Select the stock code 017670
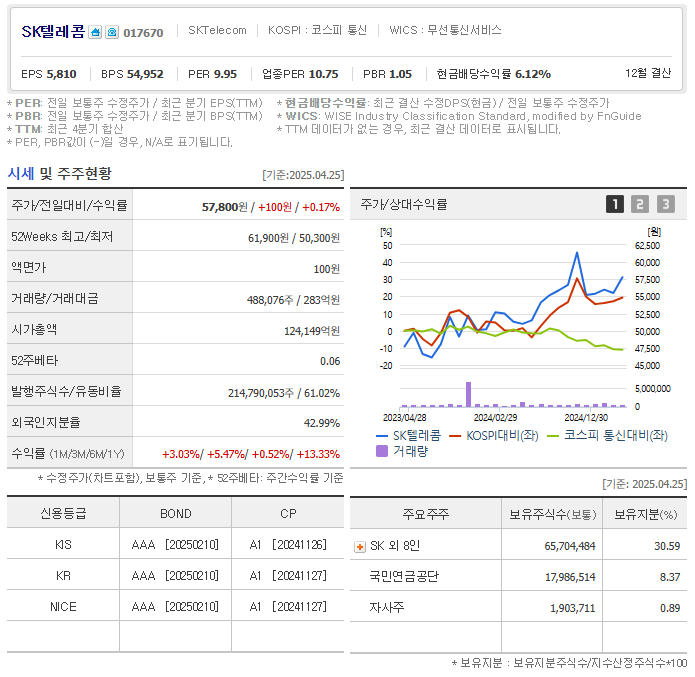The width and height of the screenshot is (695, 677). [143, 33]
